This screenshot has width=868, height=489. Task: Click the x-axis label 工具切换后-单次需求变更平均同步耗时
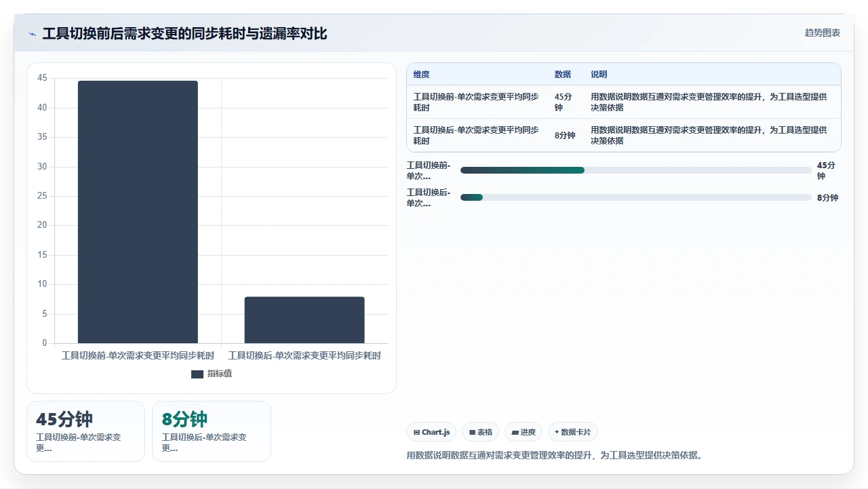click(304, 356)
